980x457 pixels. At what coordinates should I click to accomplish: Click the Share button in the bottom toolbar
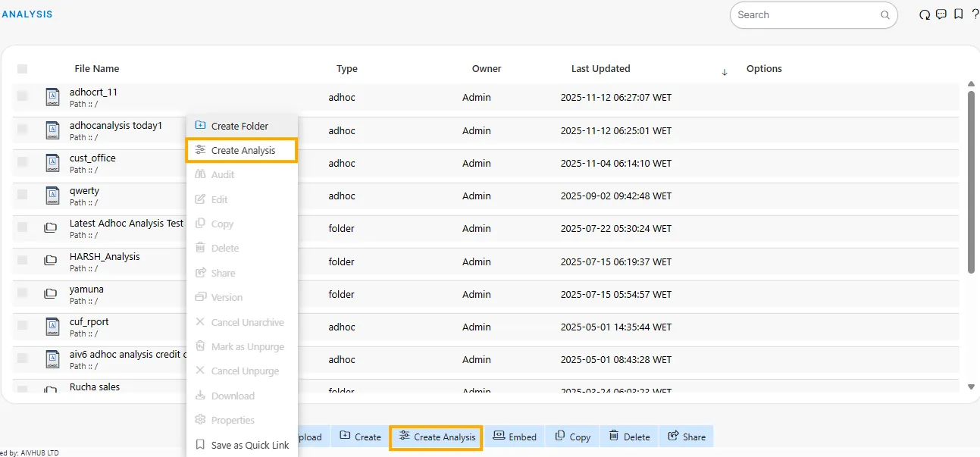coord(687,437)
